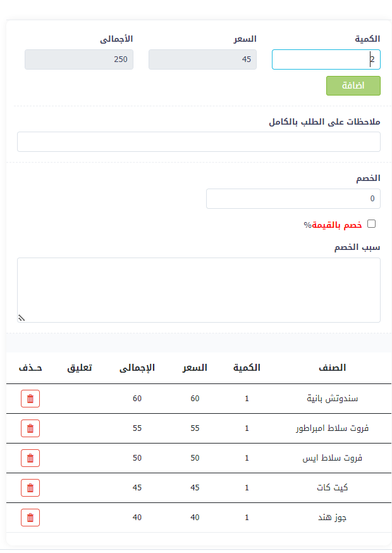Delete the سندوتش بانية row

tap(30, 399)
